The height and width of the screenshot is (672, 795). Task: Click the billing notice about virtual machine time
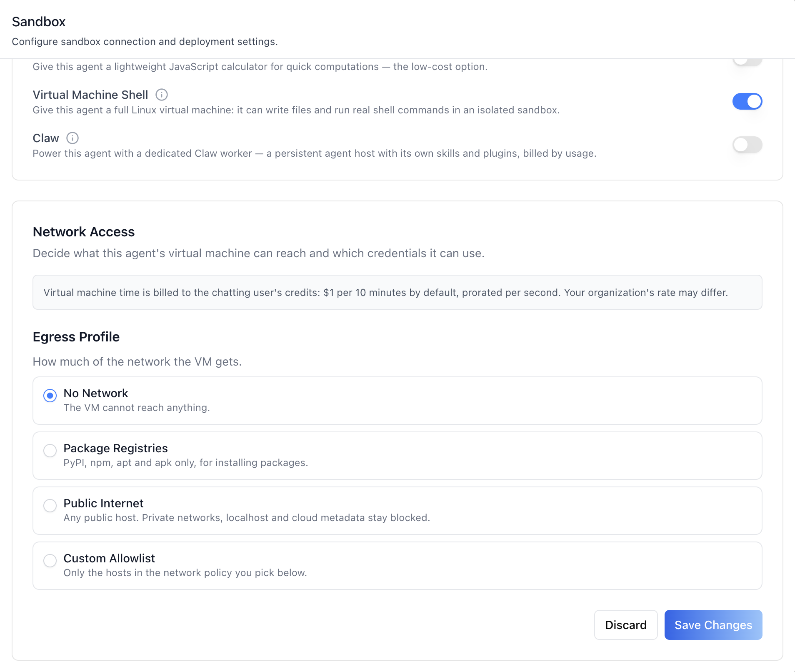(x=397, y=292)
